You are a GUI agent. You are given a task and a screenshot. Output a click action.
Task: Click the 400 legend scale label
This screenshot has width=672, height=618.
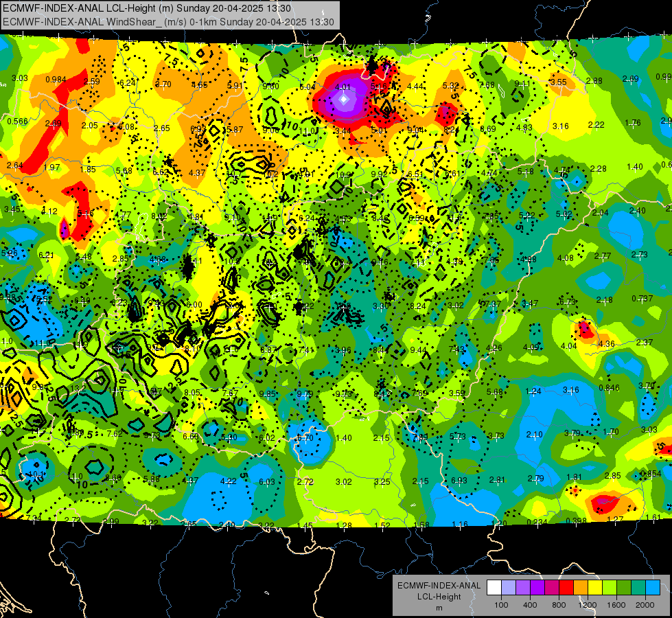[530, 605]
